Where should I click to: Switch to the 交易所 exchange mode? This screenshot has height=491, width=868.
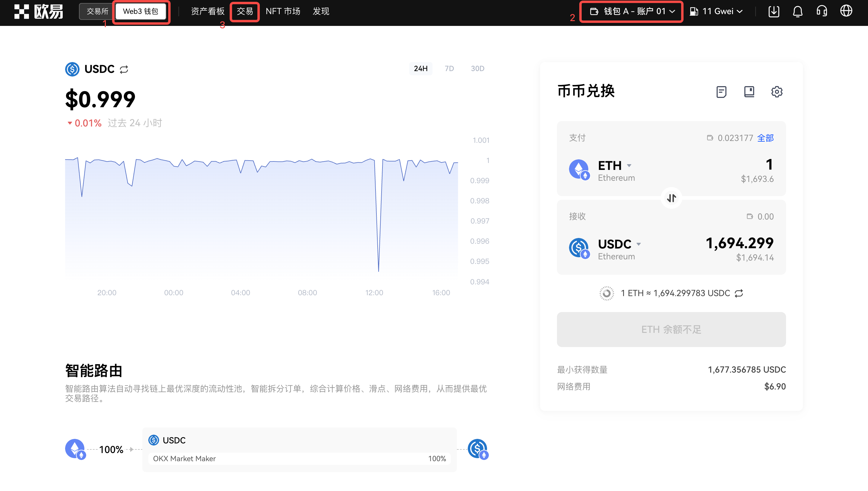point(97,11)
